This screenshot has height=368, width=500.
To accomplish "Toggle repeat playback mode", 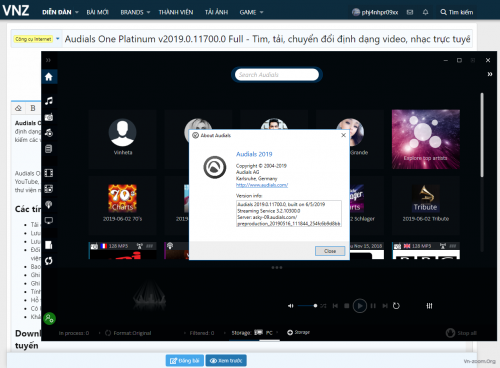I will click(x=396, y=306).
